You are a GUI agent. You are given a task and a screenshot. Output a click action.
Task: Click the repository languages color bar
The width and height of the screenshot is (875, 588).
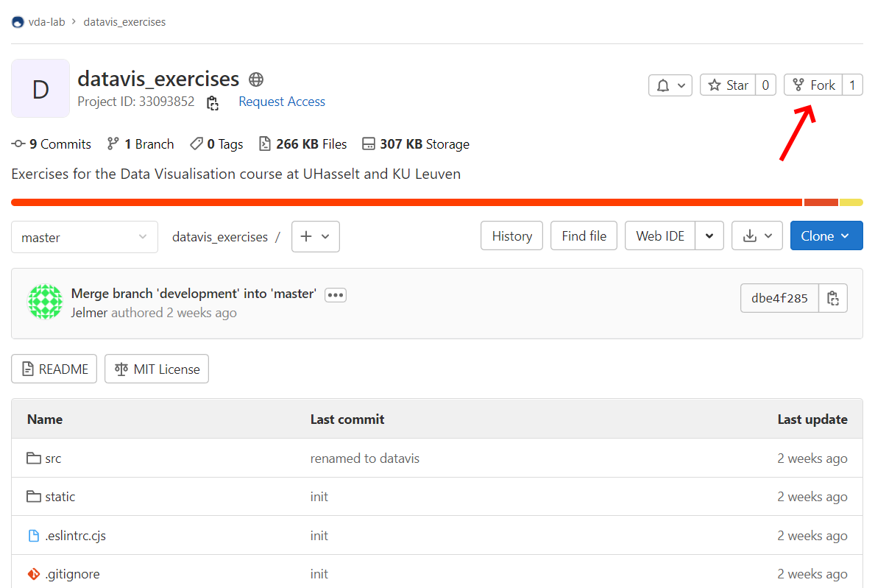tap(406, 202)
